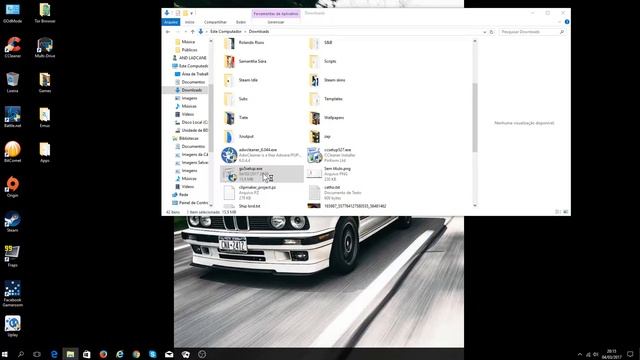Expand the ribbon with the chevron
This screenshot has width=640, height=360.
point(559,22)
